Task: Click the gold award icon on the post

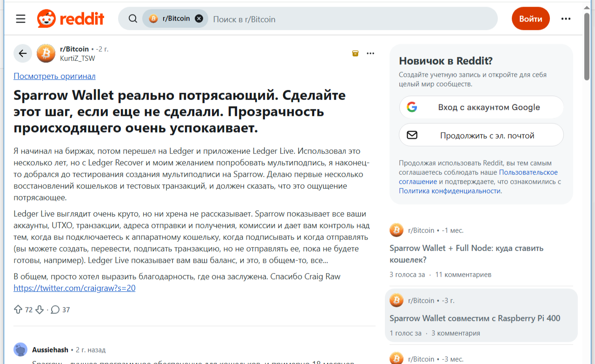Action: [355, 53]
